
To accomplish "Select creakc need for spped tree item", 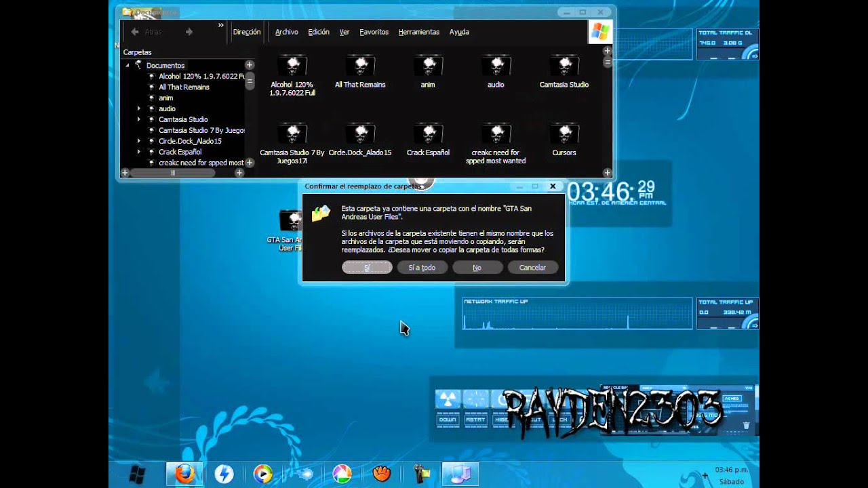I will tap(201, 163).
